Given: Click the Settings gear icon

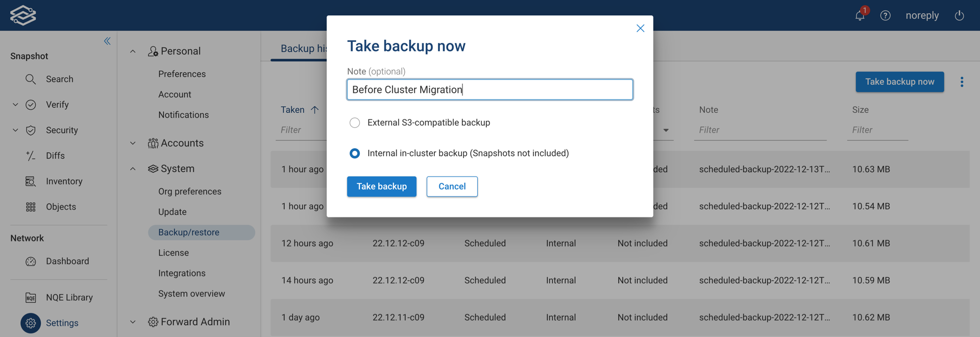Looking at the screenshot, I should coord(31,323).
